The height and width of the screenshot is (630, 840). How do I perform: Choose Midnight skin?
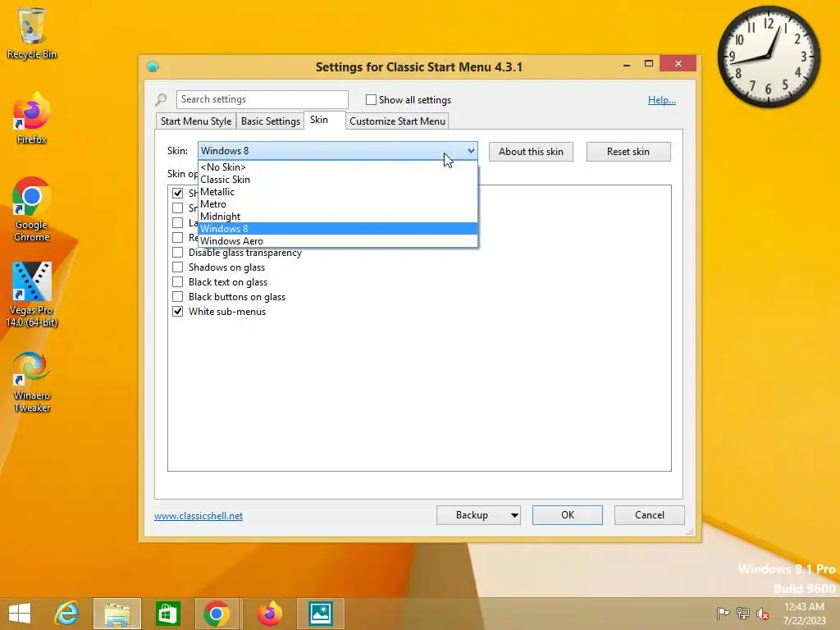pos(338,217)
